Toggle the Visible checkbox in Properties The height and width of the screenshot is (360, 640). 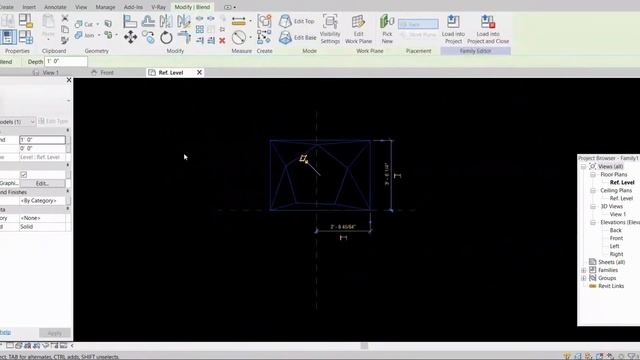pyautogui.click(x=24, y=174)
